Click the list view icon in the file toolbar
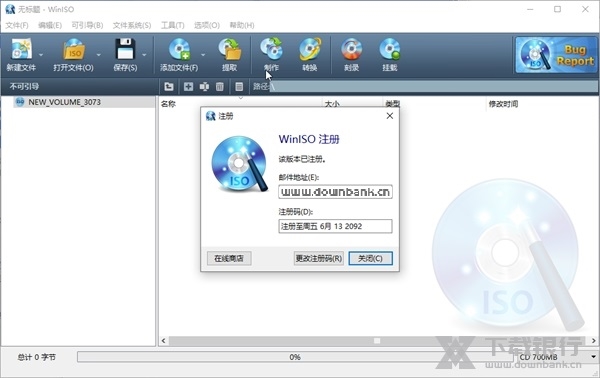The image size is (600, 378). 239,87
